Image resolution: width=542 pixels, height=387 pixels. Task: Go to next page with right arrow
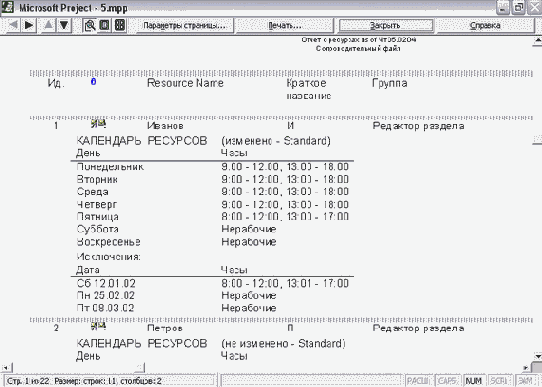(x=29, y=25)
